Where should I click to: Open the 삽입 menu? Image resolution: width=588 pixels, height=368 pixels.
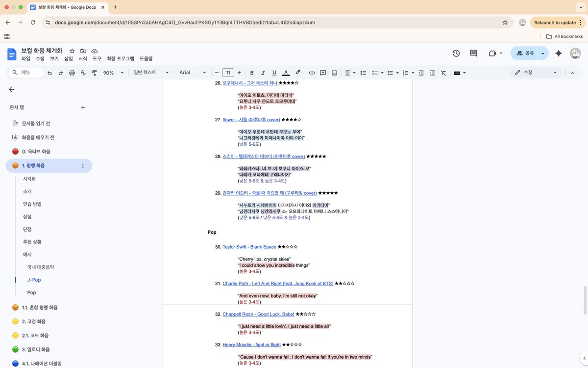pyautogui.click(x=69, y=58)
